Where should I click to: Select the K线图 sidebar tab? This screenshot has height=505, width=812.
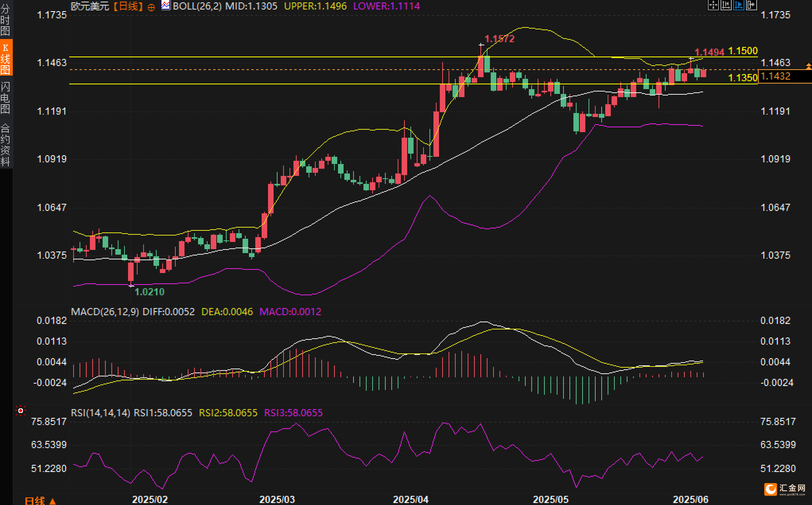6,58
